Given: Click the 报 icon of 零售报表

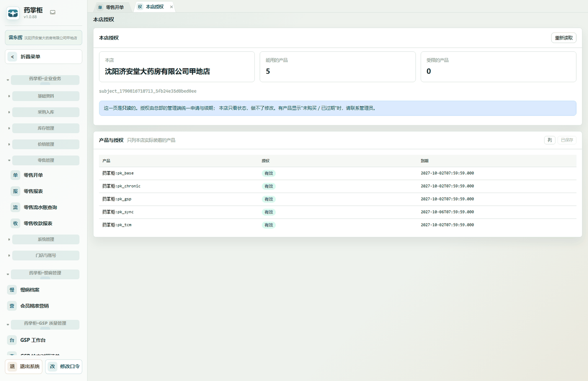Looking at the screenshot, I should tap(15, 191).
